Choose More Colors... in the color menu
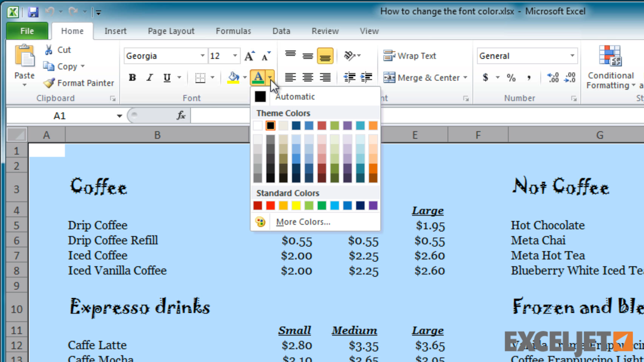The image size is (644, 362). 303,222
